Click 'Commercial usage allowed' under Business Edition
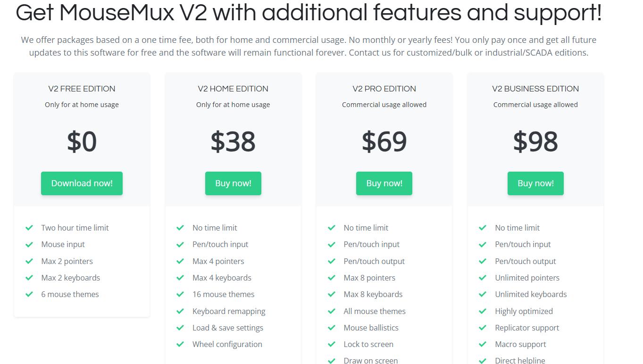This screenshot has width=643, height=364. pos(535,105)
